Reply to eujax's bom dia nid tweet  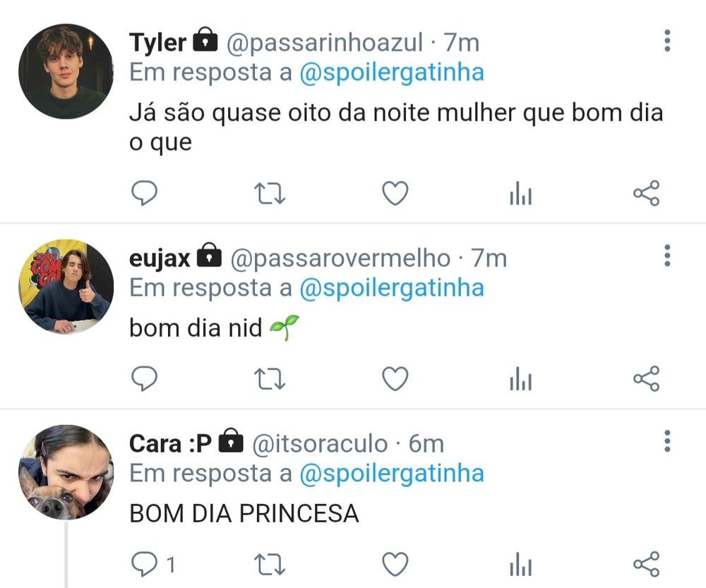click(x=144, y=378)
